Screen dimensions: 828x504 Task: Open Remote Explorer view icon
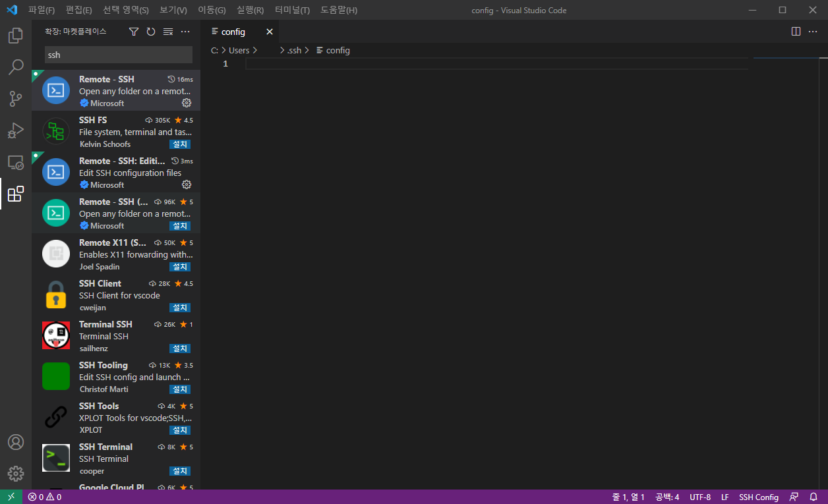[16, 162]
